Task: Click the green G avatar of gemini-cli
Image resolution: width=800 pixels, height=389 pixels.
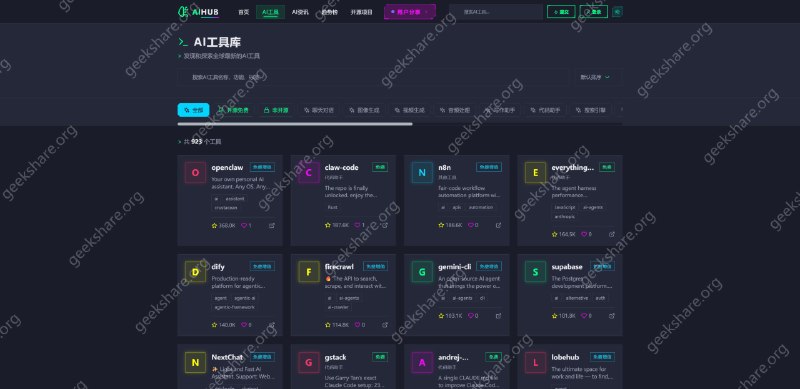Action: [422, 272]
